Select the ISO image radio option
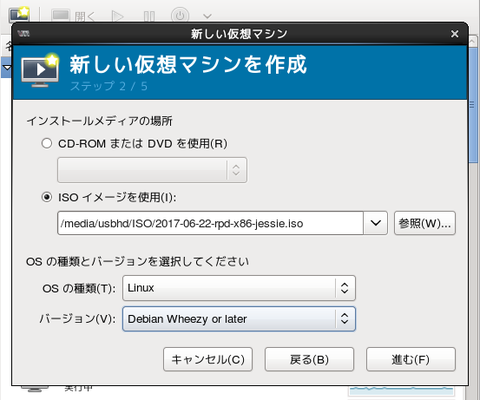 tap(47, 197)
